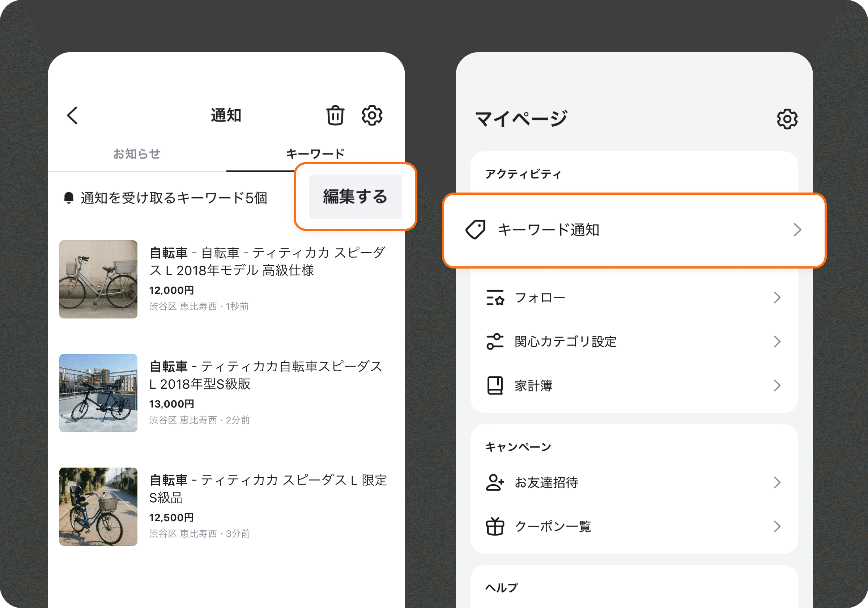Click 渋谷区 恵比寿西・3分前 text
The image size is (868, 608).
coord(200,533)
